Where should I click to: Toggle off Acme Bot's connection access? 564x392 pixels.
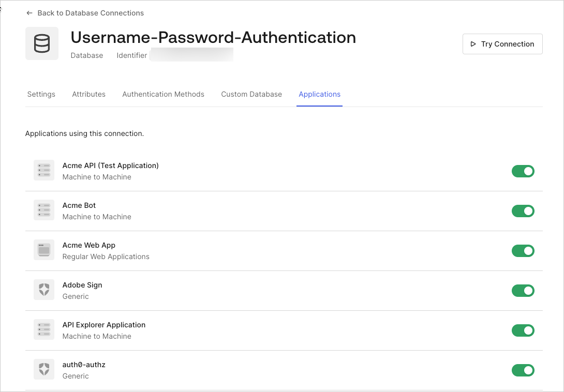(523, 210)
